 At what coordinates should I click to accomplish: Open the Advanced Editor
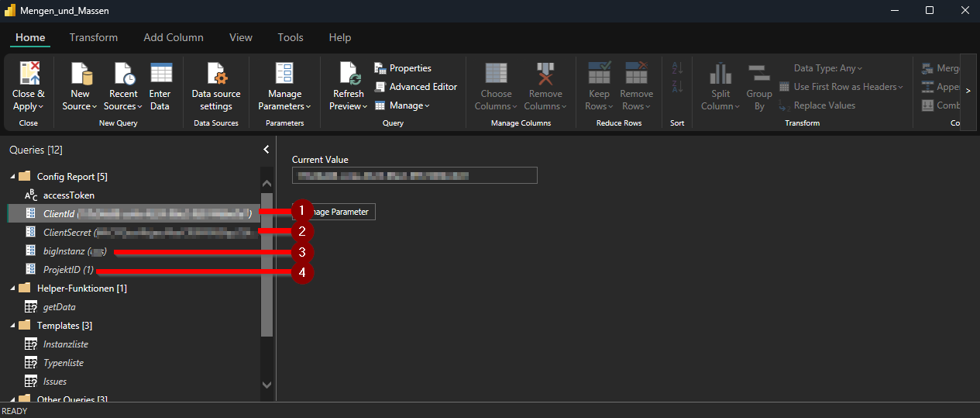tap(415, 87)
